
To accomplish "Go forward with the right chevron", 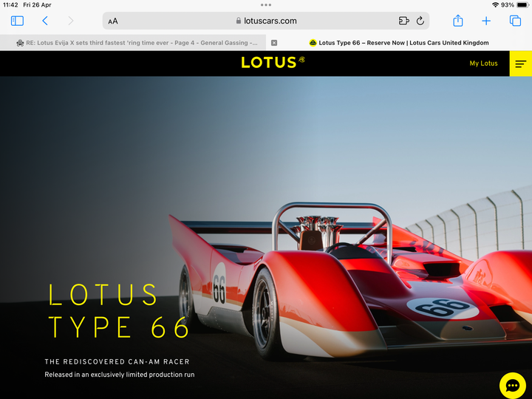I will click(x=71, y=21).
